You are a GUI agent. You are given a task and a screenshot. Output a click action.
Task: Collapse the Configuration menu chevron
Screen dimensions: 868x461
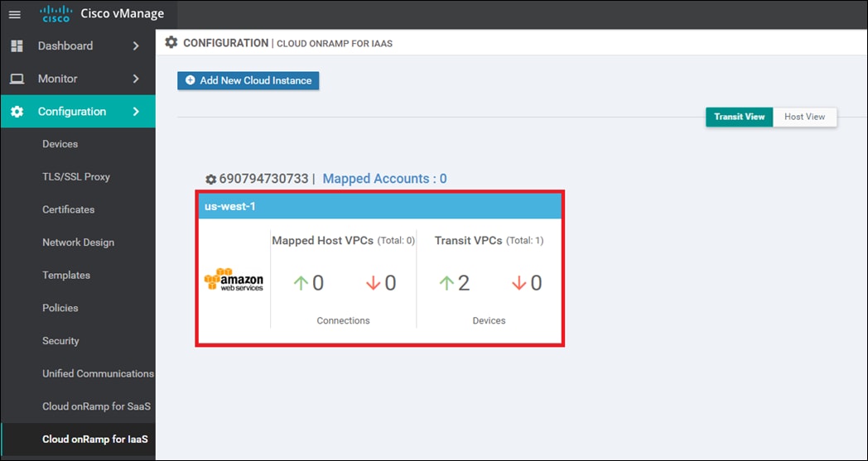[x=136, y=111]
